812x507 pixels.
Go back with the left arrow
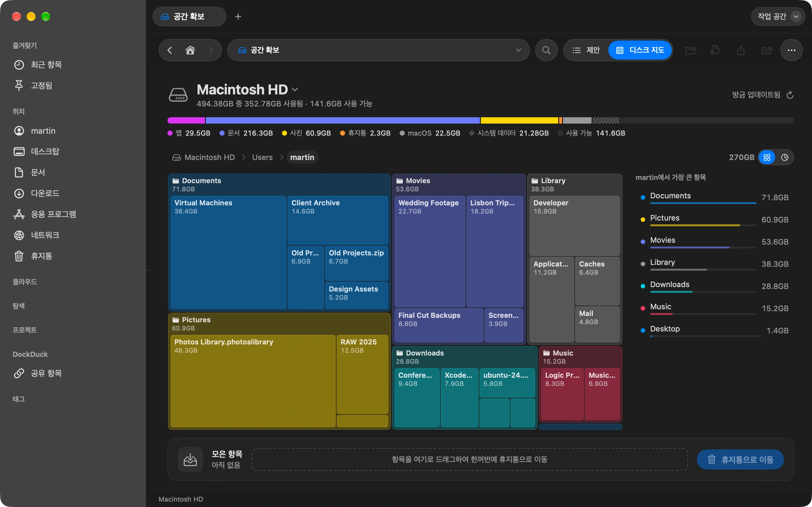tap(170, 50)
